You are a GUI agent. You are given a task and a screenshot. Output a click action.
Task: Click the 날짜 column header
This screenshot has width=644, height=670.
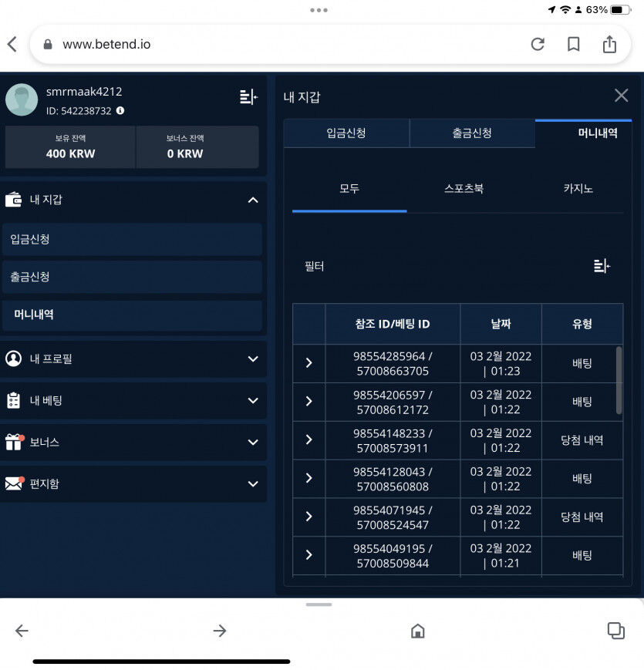tap(501, 324)
